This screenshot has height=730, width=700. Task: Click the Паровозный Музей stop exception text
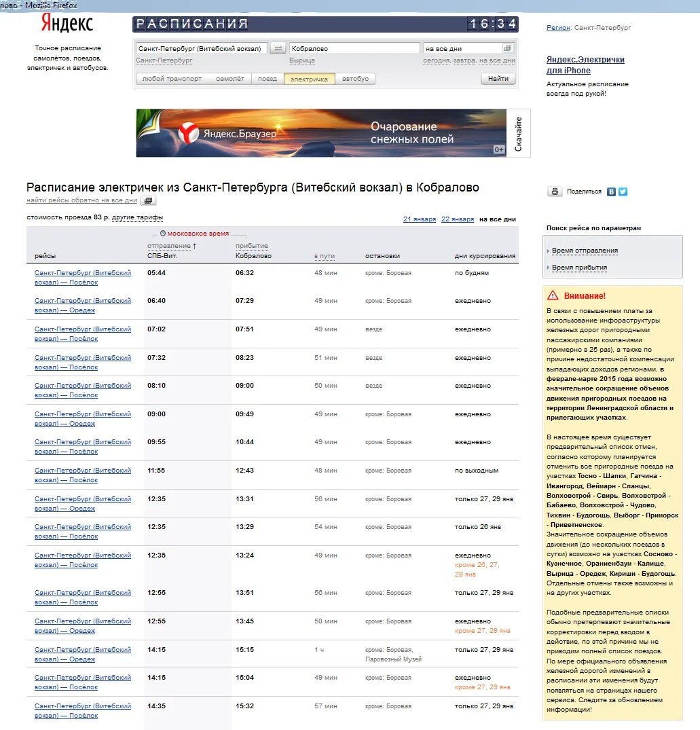coord(393,659)
